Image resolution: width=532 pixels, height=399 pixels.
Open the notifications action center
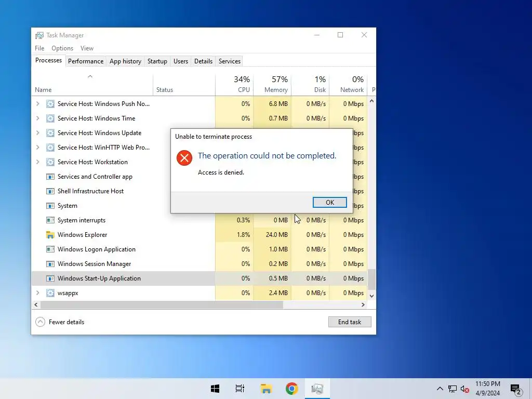pyautogui.click(x=516, y=389)
